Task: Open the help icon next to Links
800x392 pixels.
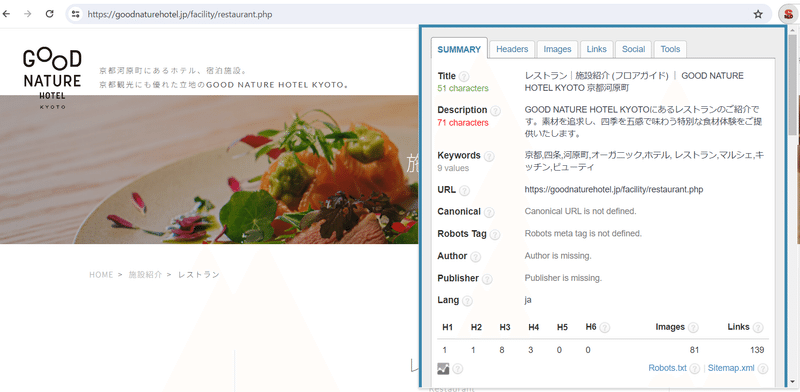Action: (758, 328)
